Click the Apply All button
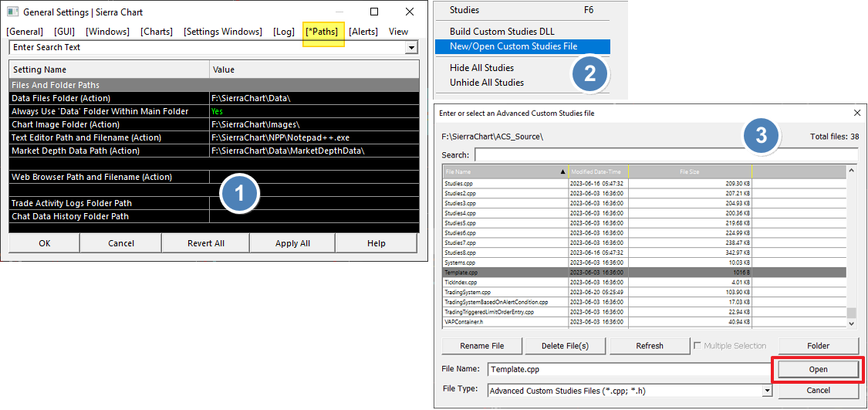 click(293, 243)
